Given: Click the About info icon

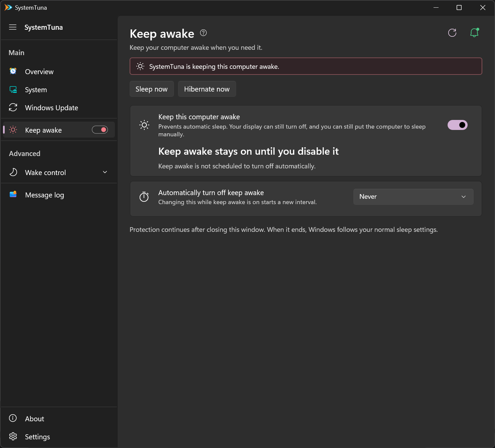Looking at the screenshot, I should (13, 418).
